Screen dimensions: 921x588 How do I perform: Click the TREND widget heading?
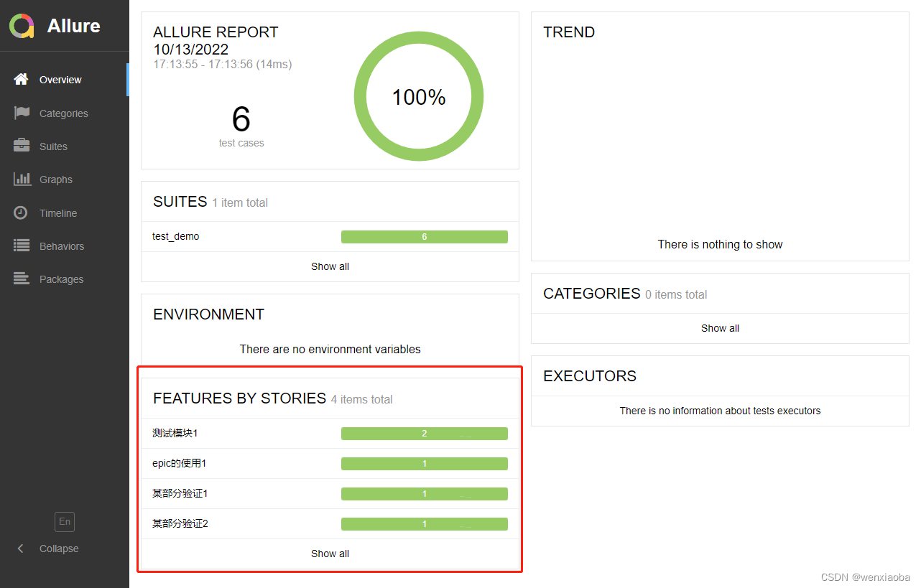pyautogui.click(x=569, y=32)
